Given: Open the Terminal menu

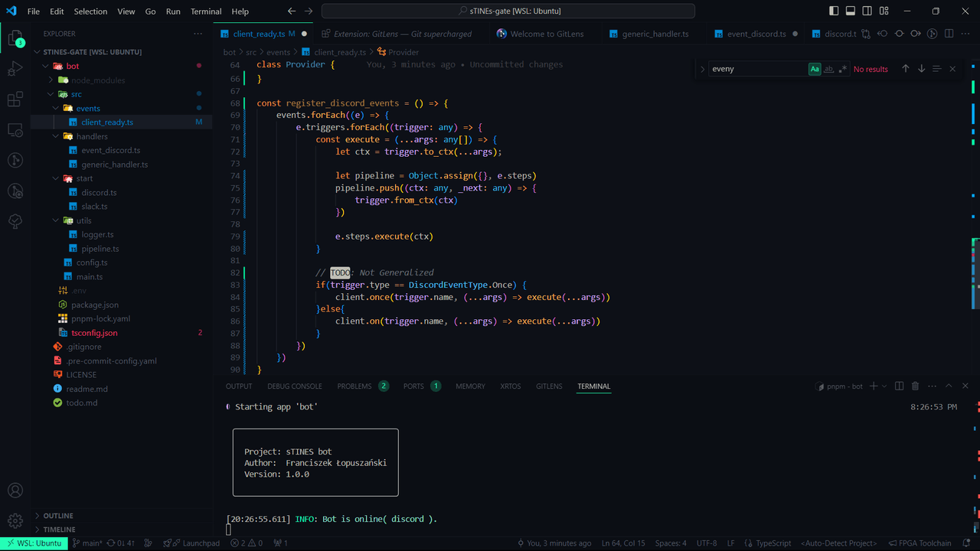Looking at the screenshot, I should pos(206,11).
